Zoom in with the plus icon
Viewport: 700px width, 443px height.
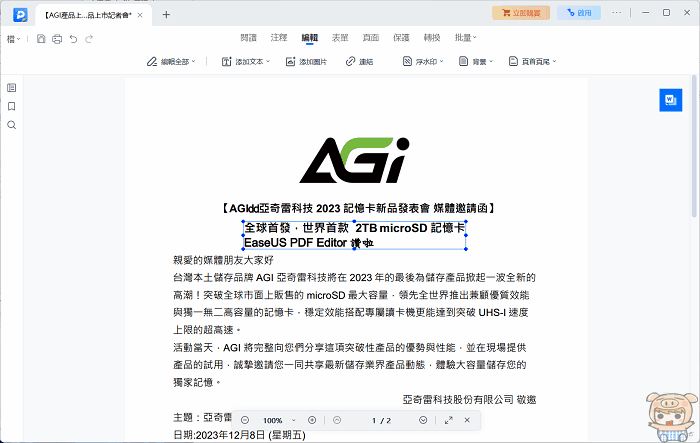pos(312,420)
